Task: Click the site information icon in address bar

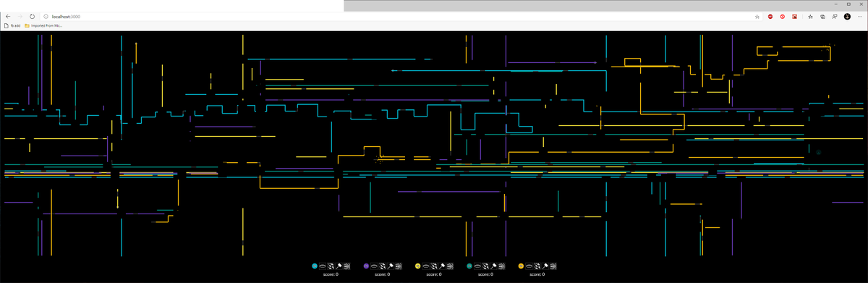Action: click(46, 16)
